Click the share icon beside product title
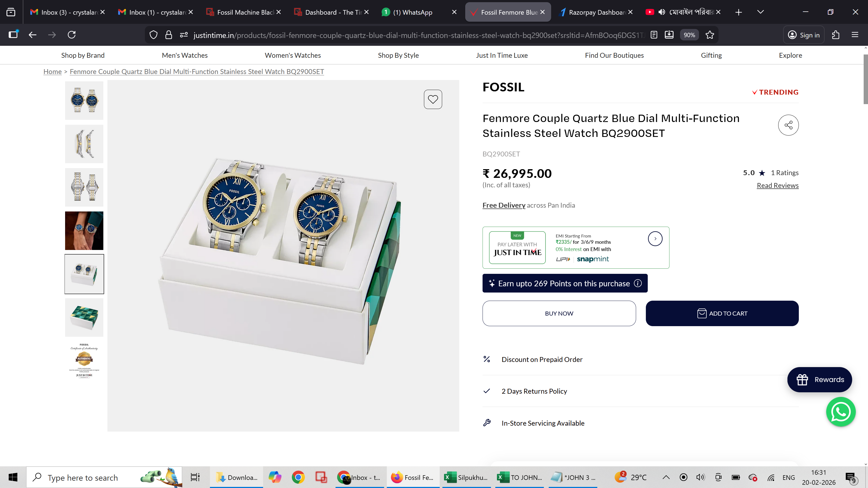This screenshot has height=488, width=868. [x=788, y=125]
